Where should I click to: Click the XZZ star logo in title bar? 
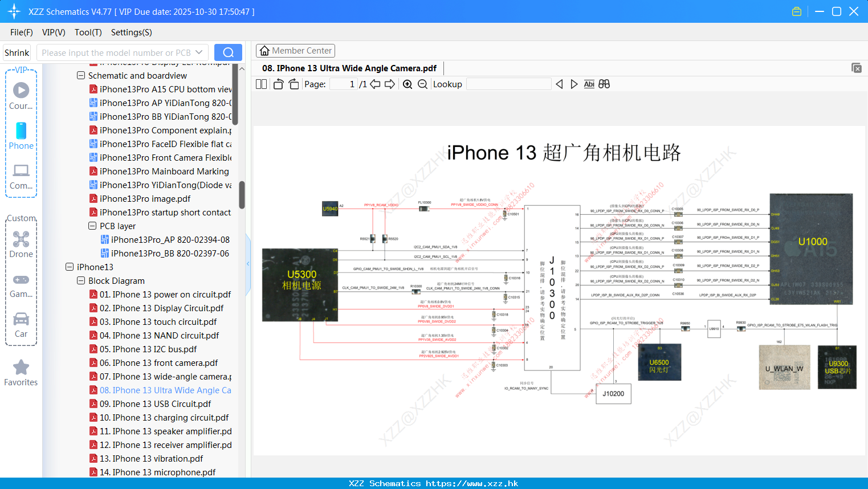point(14,11)
